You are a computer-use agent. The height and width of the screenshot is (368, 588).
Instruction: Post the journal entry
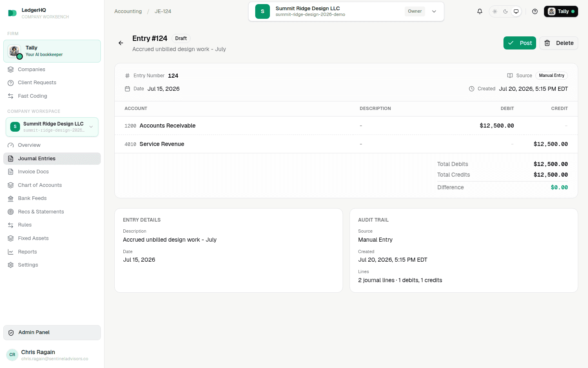[x=519, y=43]
